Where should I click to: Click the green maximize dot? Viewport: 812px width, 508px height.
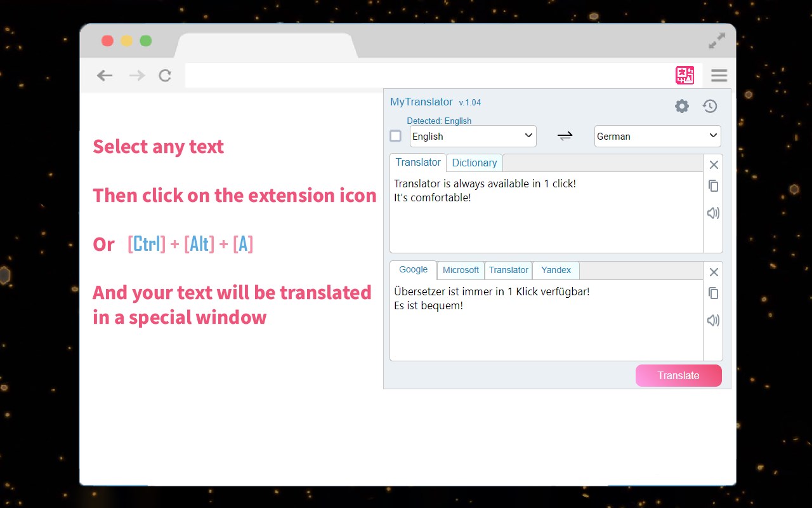point(145,41)
